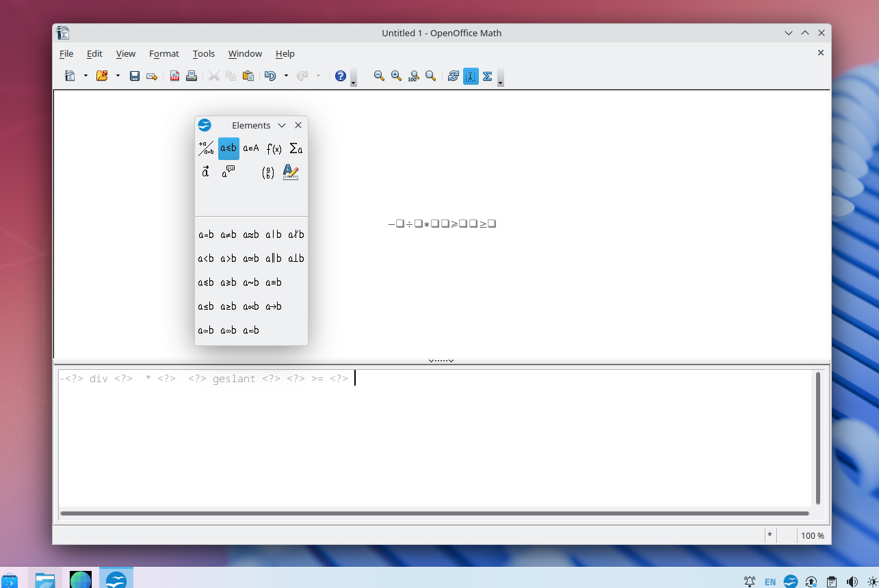Toggle the Attributes category with vector a
Viewport: 879px width, 588px height.
(x=206, y=172)
